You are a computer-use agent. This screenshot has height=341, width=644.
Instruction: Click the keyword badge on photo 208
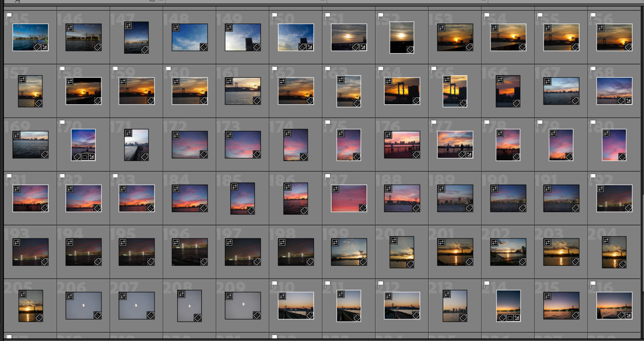[x=197, y=318]
